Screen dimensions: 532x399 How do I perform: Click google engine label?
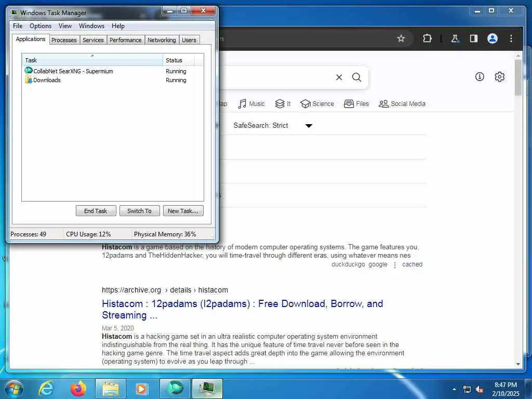pos(378,264)
